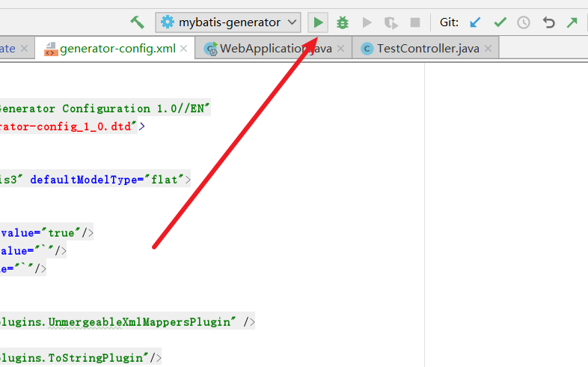This screenshot has width=588, height=367.
Task: Click the green Run button
Action: (318, 22)
